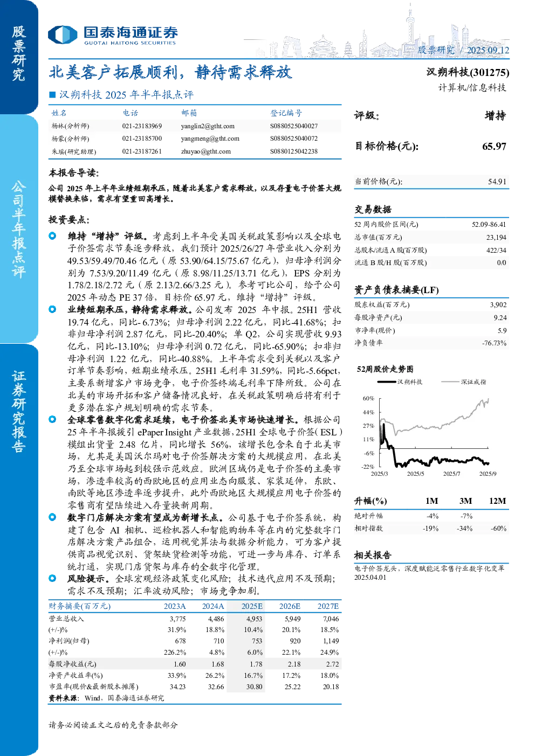Click the 财务摘要(百万元) table header
This screenshot has height=756, width=535.
click(80, 606)
